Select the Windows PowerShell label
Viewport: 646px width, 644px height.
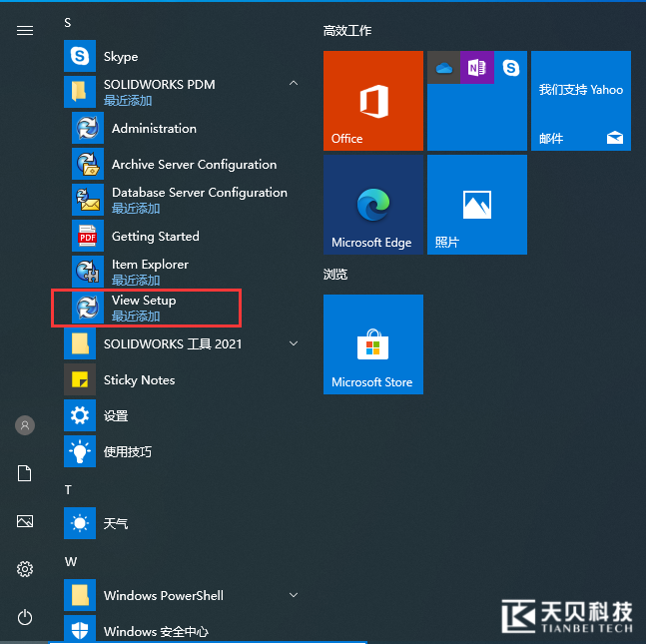(164, 595)
